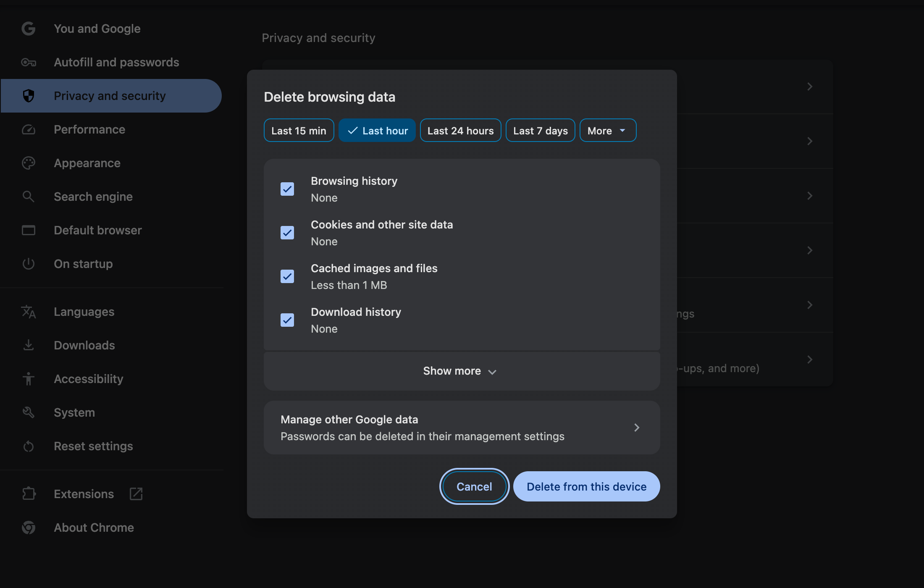Image resolution: width=924 pixels, height=588 pixels.
Task: Click the 'Delete browsing data' dialog title
Action: click(329, 97)
